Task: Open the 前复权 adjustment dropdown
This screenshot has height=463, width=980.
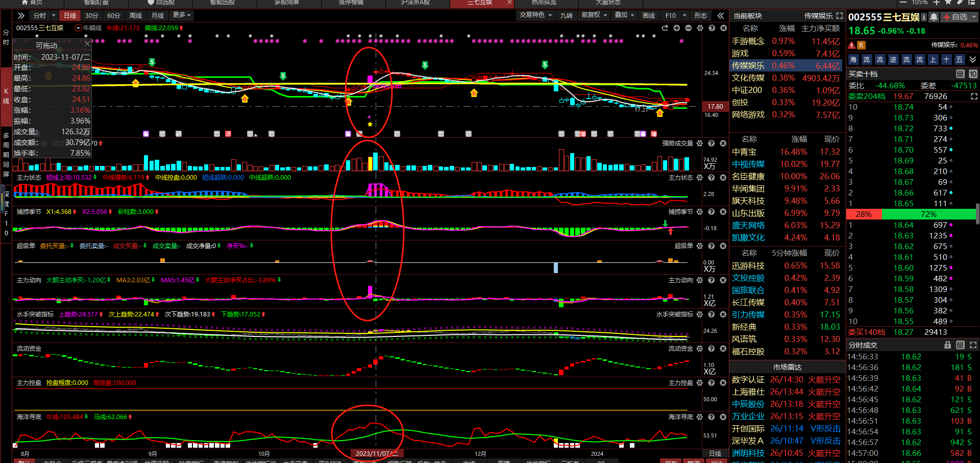Action: (594, 15)
